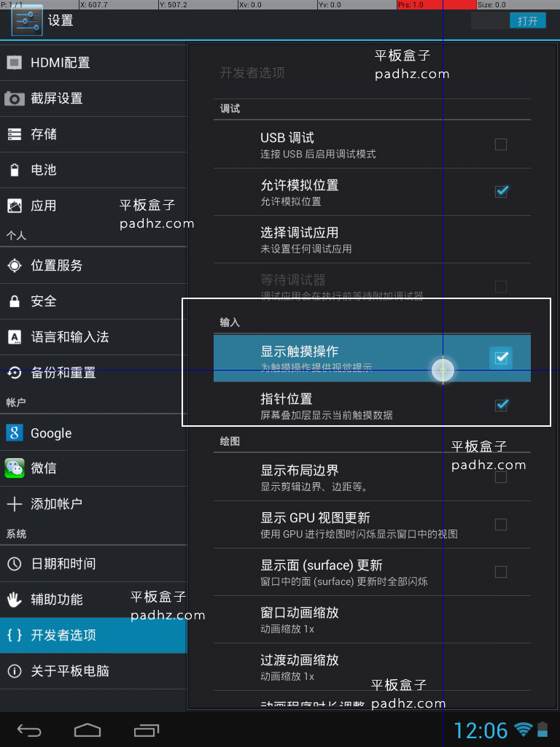
Task: Tap the 设置 title in header
Action: (61, 20)
